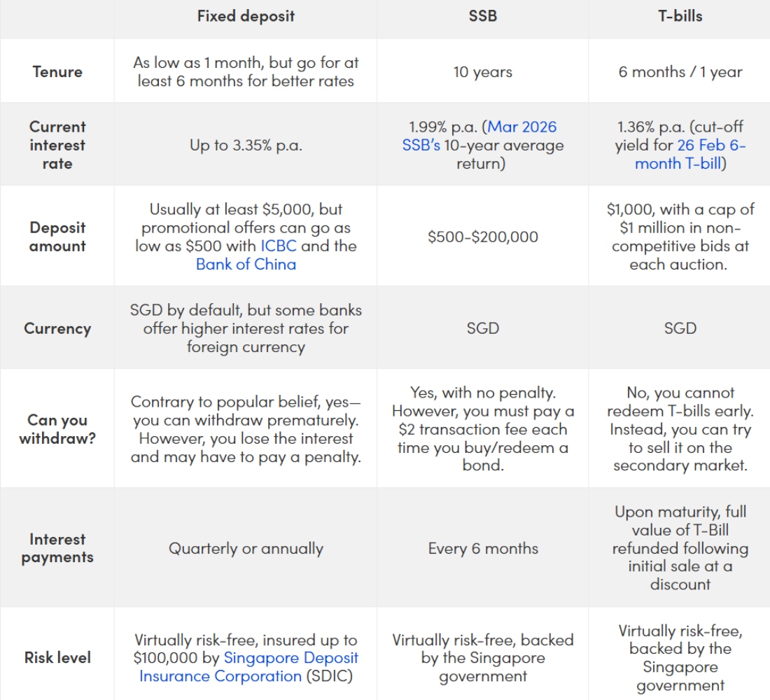
Task: Select the Deposit amount row label
Action: [57, 237]
